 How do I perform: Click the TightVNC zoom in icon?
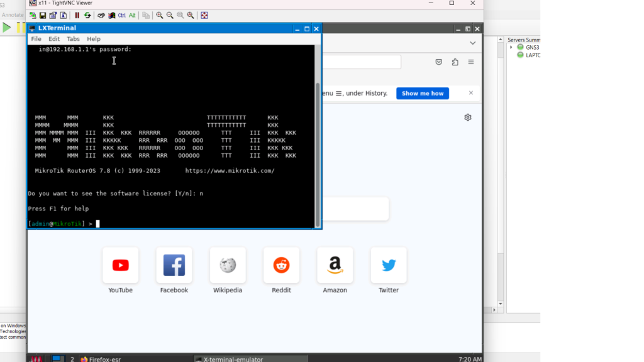point(160,15)
